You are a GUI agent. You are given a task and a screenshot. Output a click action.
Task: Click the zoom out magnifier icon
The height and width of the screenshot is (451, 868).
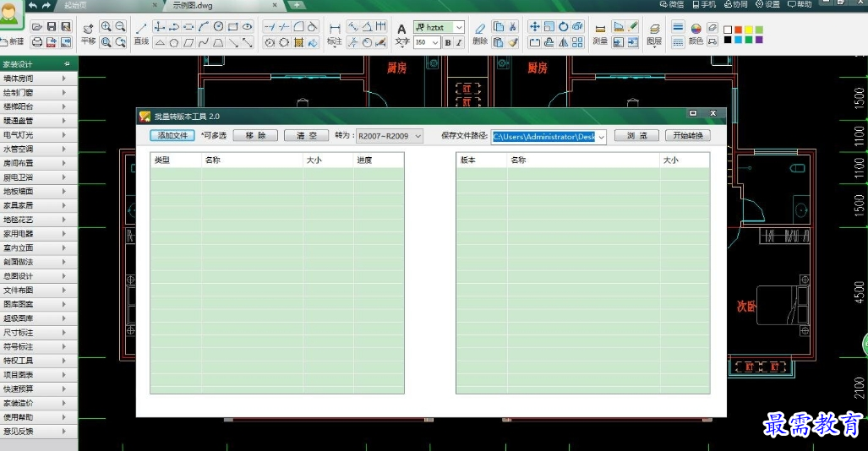[120, 26]
